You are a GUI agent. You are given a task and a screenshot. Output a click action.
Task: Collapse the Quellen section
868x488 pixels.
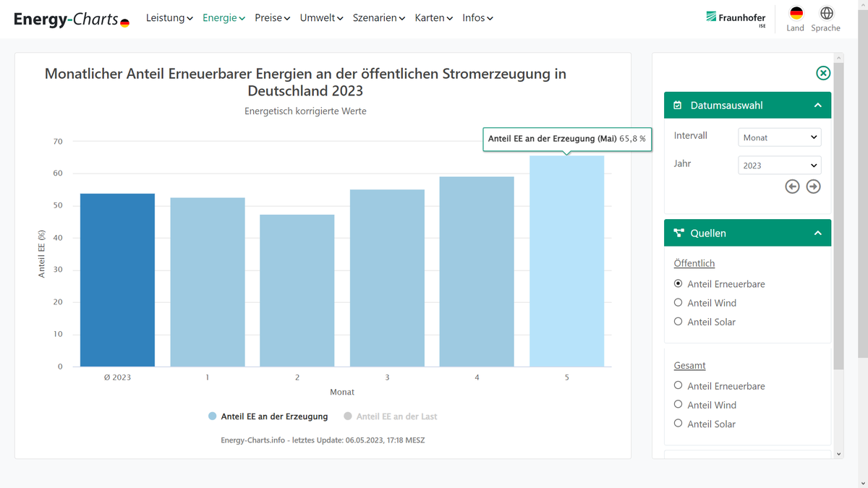(818, 234)
